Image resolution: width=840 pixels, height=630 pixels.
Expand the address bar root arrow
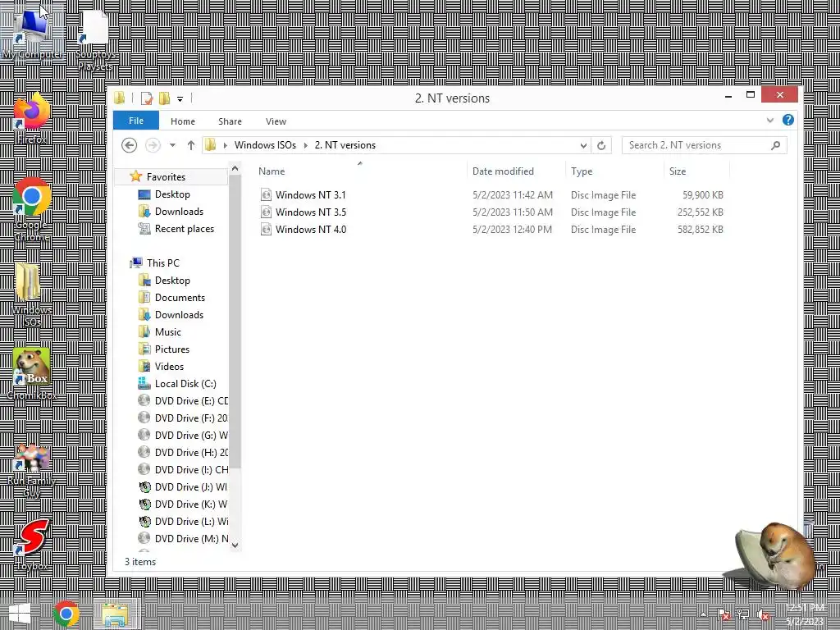pos(225,145)
